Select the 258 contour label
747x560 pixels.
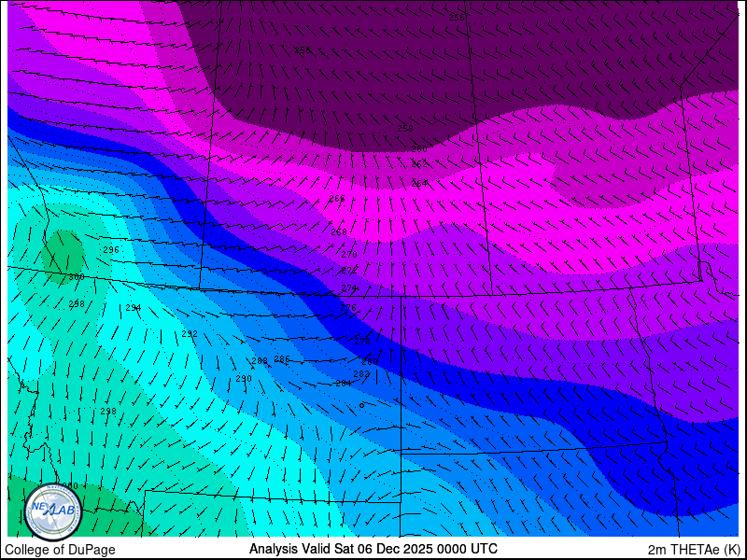click(x=405, y=128)
